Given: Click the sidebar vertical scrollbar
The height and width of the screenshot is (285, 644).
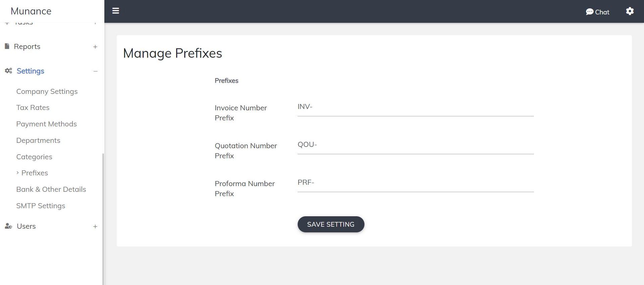Looking at the screenshot, I should 103,218.
